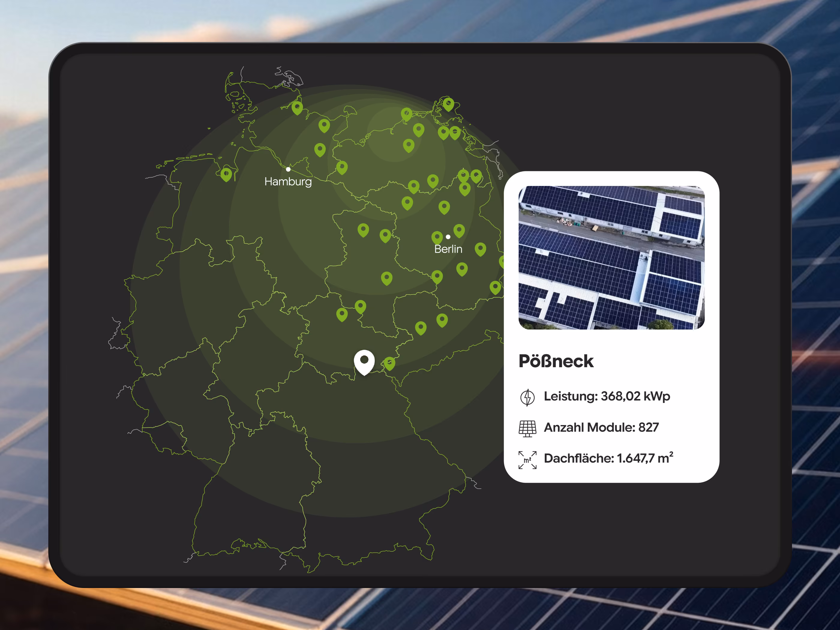This screenshot has width=840, height=630.
Task: Open the solar roof aerial photo thumbnail
Action: (x=611, y=257)
